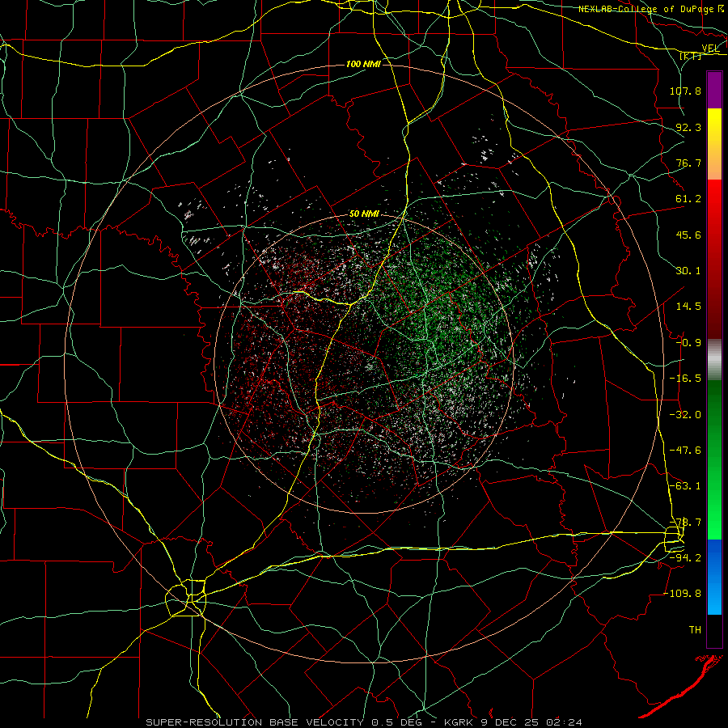Select the 45.6 velocity scale value
Image resolution: width=728 pixels, height=728 pixels.
pos(688,235)
